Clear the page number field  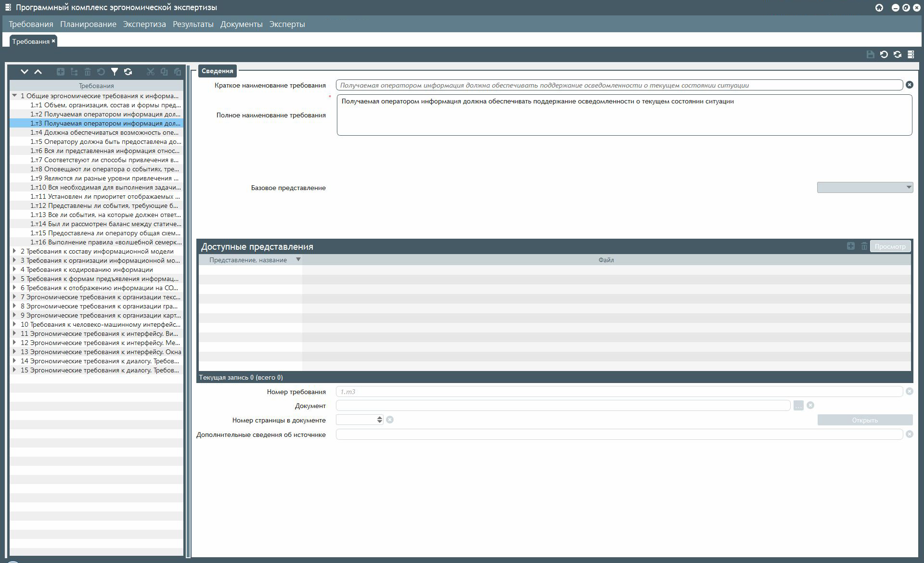pos(390,420)
